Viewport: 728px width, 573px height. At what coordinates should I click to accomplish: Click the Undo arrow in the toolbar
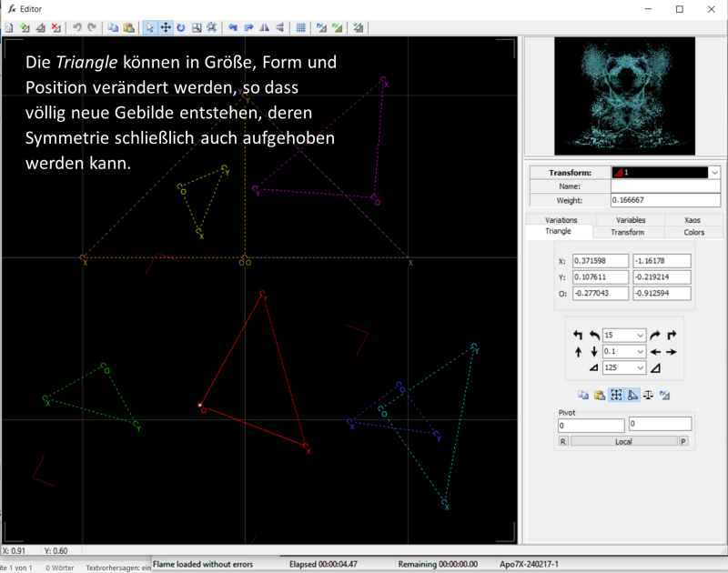tap(77, 27)
